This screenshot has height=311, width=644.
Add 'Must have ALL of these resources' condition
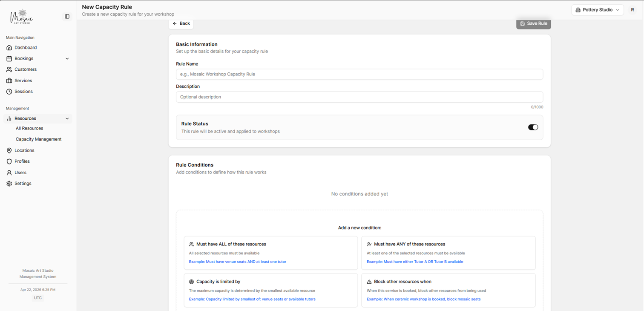pyautogui.click(x=270, y=253)
